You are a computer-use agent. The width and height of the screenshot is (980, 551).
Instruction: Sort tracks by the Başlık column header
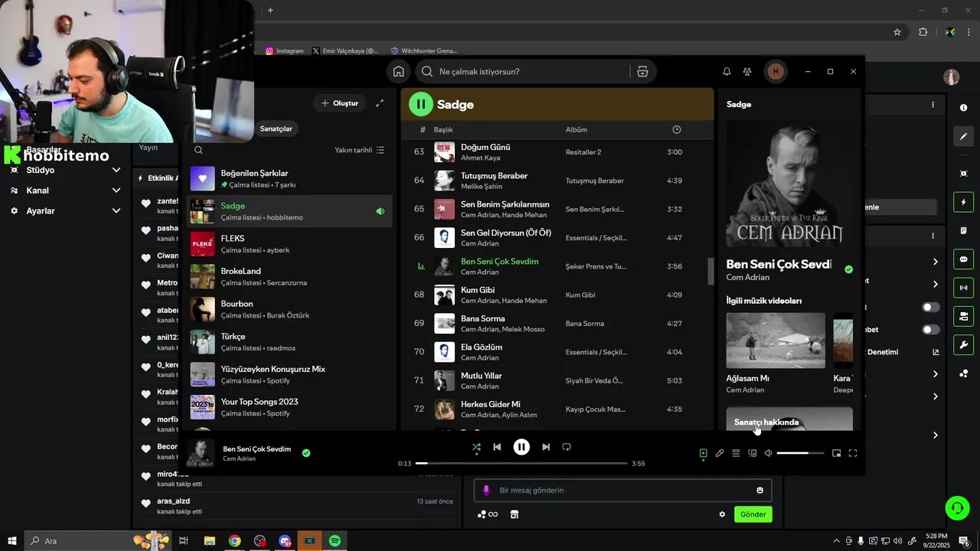(x=443, y=129)
